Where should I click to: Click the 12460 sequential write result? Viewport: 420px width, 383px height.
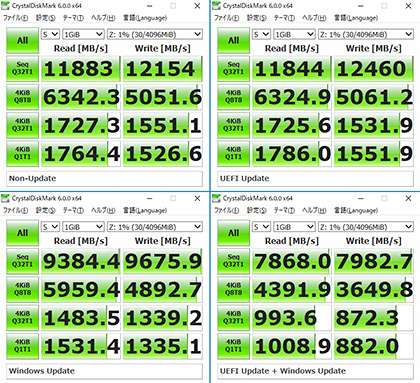click(374, 69)
